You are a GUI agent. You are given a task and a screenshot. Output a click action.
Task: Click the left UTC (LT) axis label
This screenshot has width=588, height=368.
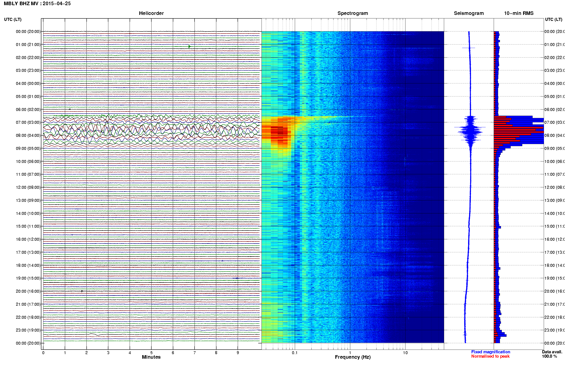(13, 19)
